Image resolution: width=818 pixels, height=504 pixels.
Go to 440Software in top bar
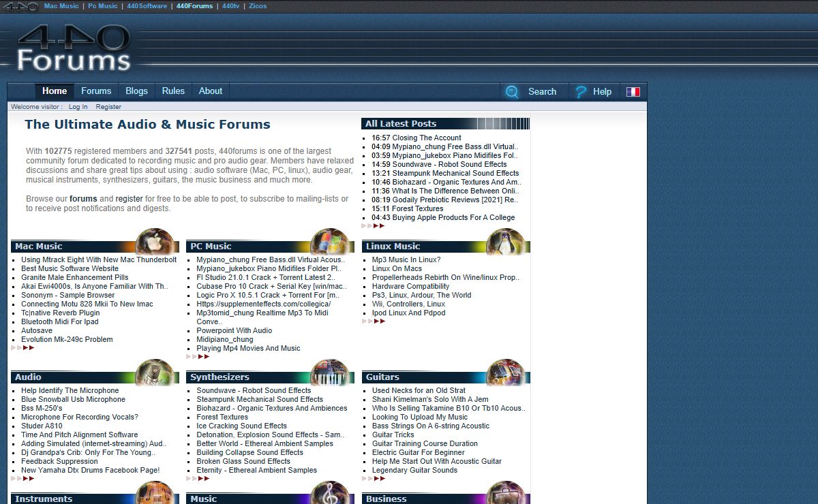click(147, 6)
